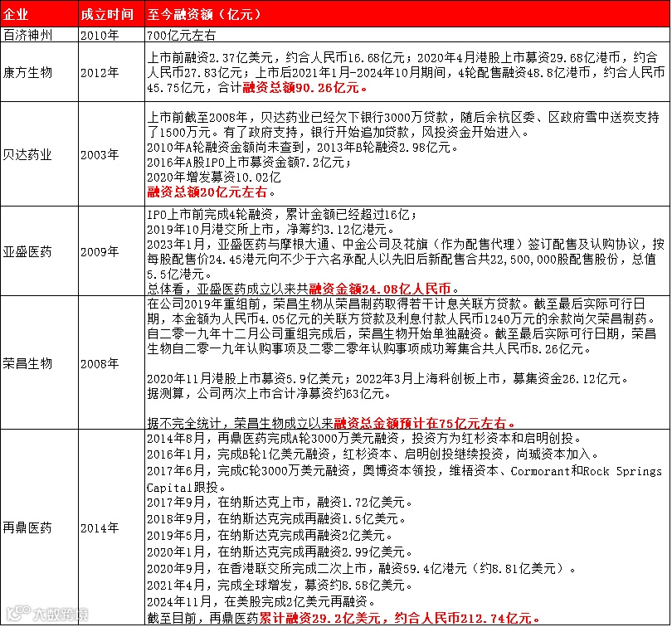
Task: Select the company cell '康方生物'
Action: [40, 72]
